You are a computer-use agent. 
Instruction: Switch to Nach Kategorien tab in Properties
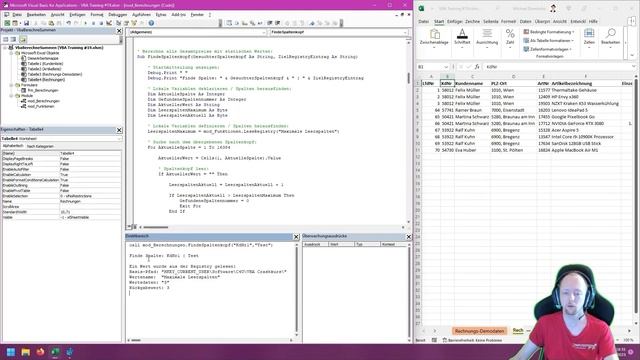pyautogui.click(x=40, y=146)
